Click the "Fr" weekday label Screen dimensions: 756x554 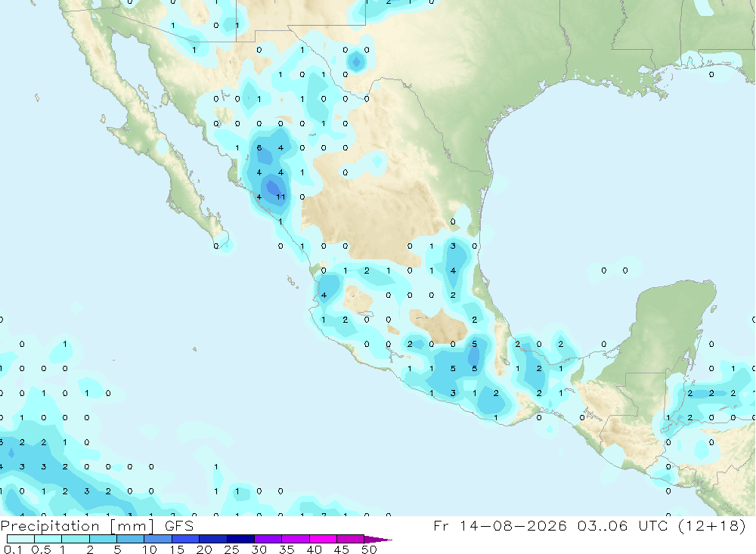click(441, 525)
